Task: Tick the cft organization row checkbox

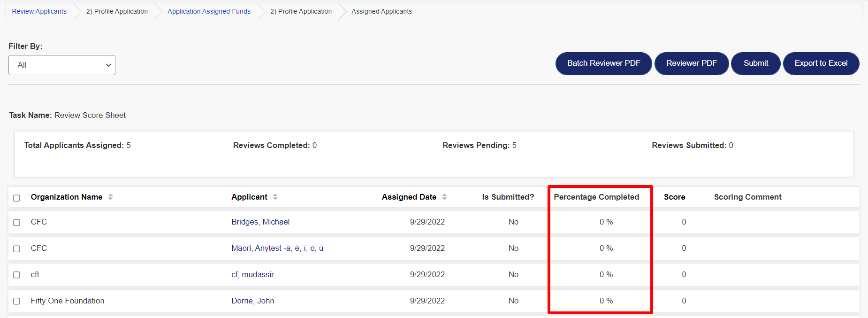Action: pyautogui.click(x=17, y=275)
